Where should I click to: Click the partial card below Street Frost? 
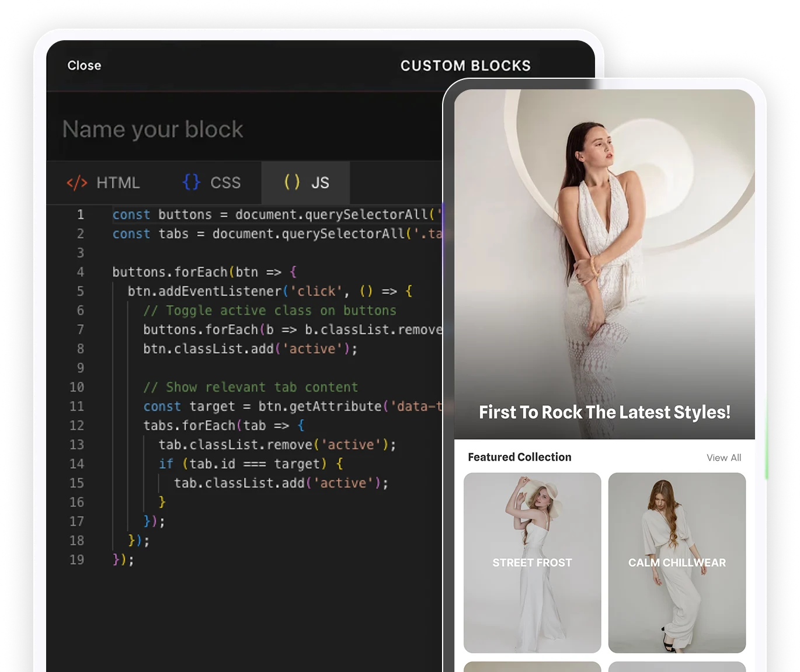click(x=532, y=667)
